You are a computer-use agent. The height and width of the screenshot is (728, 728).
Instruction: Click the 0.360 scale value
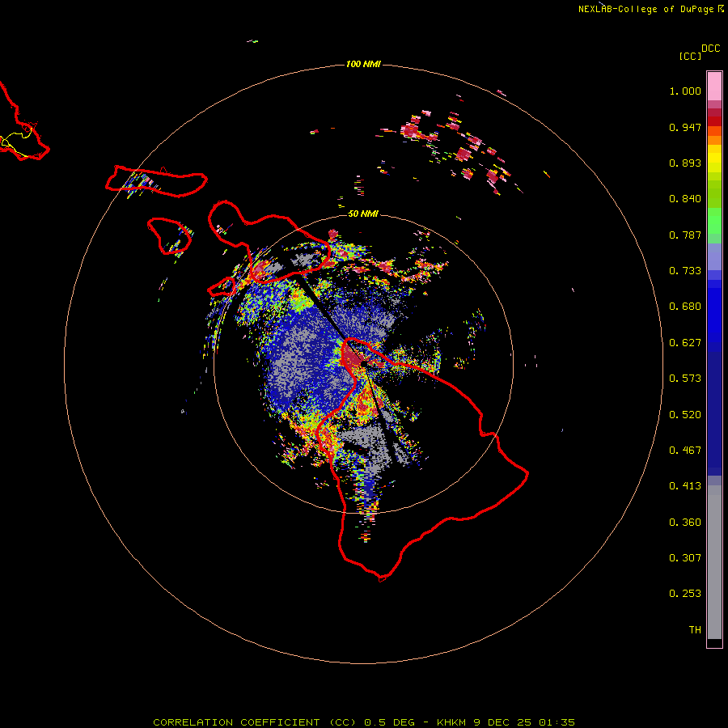pyautogui.click(x=685, y=523)
